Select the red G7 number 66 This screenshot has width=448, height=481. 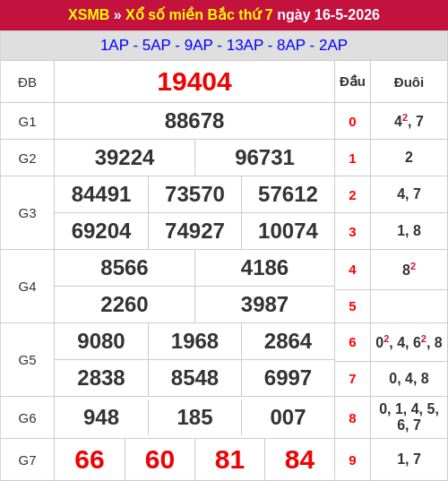tap(90, 460)
